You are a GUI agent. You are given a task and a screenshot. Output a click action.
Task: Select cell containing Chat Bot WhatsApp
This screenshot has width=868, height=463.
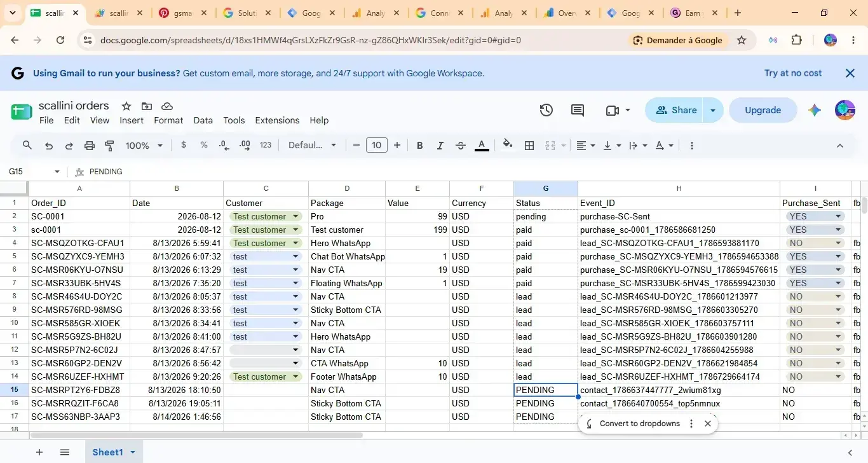[347, 257]
